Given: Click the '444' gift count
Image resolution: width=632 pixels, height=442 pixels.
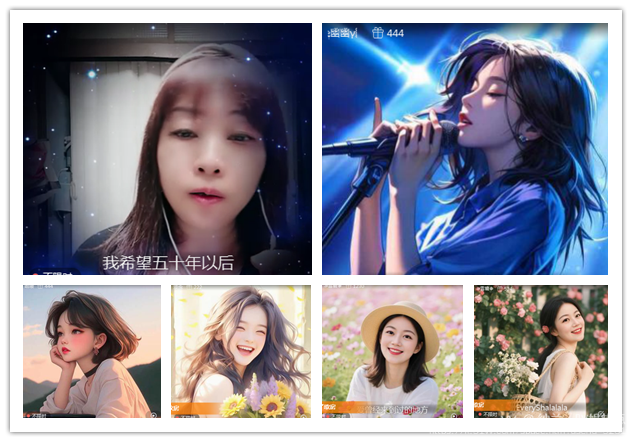Looking at the screenshot, I should pyautogui.click(x=395, y=33).
